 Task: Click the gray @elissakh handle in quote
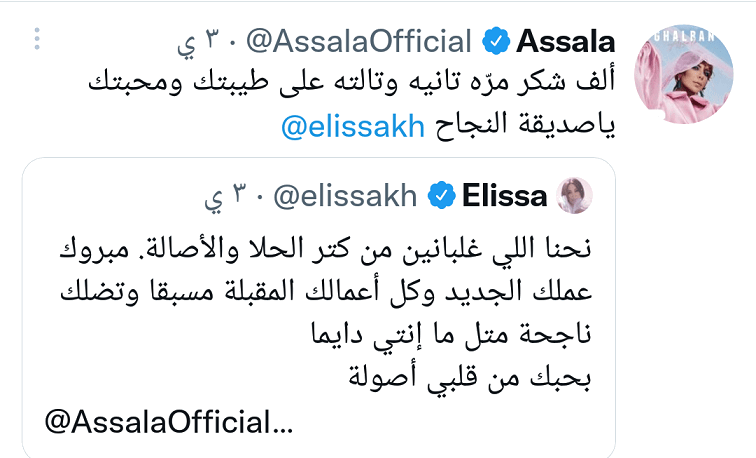click(x=345, y=196)
